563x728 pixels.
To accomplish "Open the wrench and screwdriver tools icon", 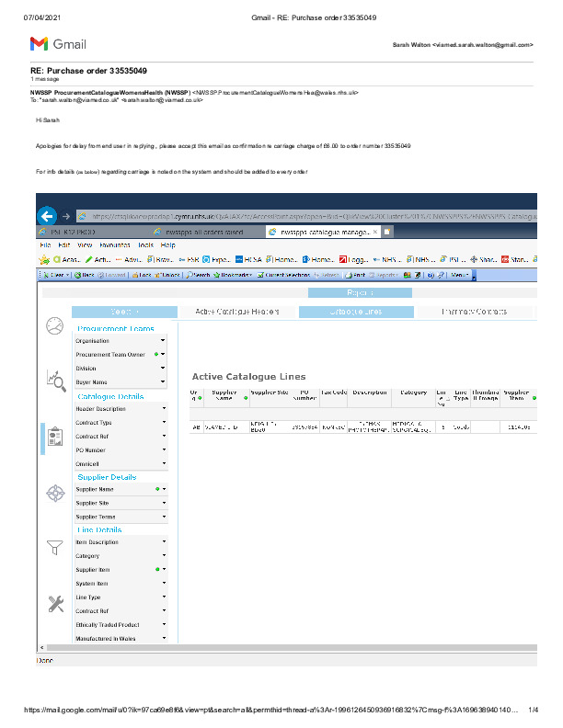I will 54,603.
